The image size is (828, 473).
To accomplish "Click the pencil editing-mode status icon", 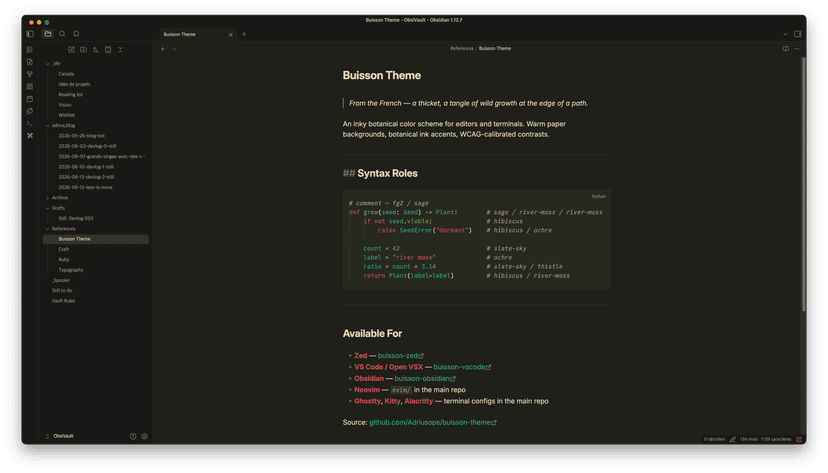I will click(x=733, y=439).
